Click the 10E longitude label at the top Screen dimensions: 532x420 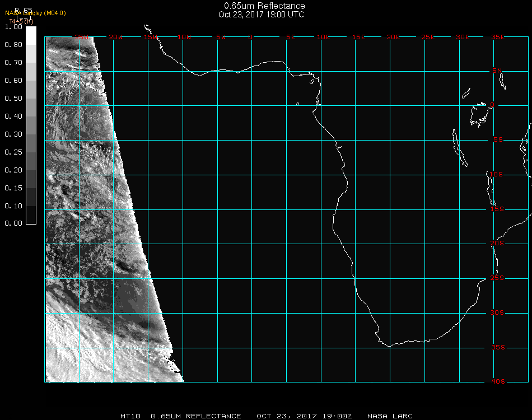(x=324, y=37)
